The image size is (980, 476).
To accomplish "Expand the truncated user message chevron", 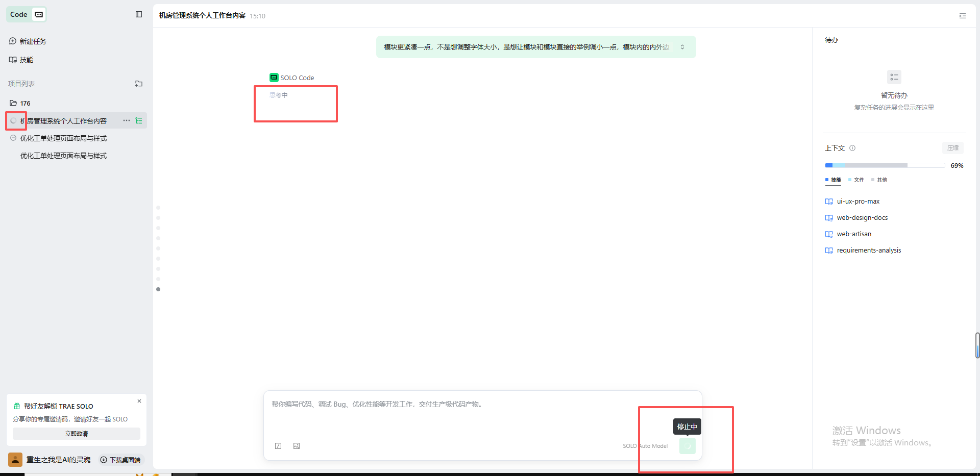I will point(682,47).
